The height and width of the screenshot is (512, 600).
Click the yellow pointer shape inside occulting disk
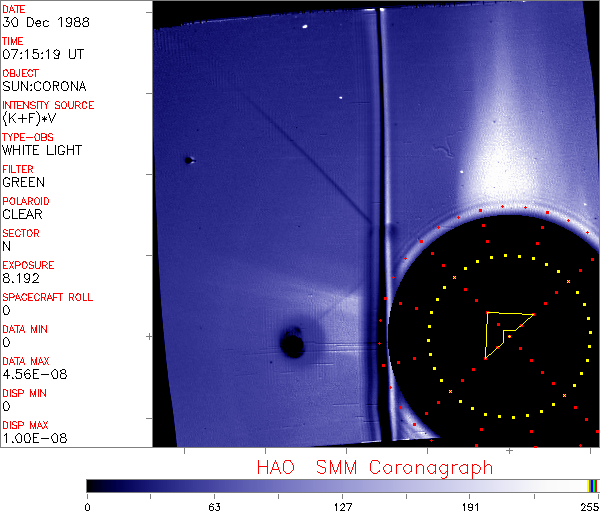(x=503, y=330)
